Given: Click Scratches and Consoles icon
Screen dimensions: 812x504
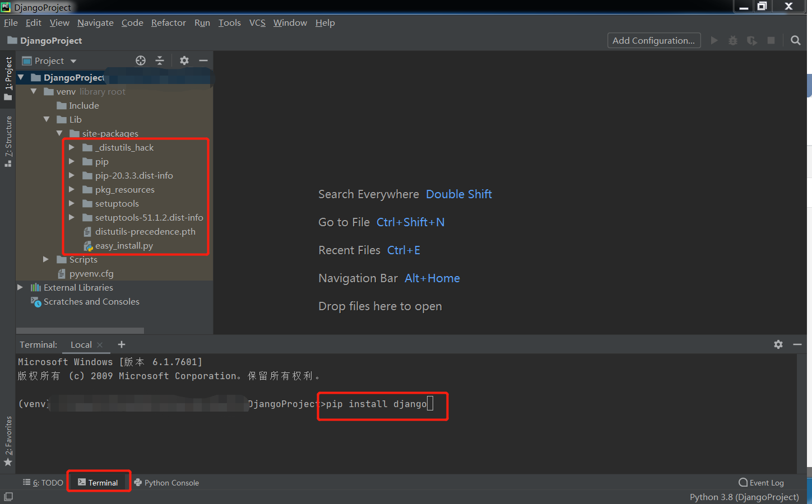Looking at the screenshot, I should (36, 302).
